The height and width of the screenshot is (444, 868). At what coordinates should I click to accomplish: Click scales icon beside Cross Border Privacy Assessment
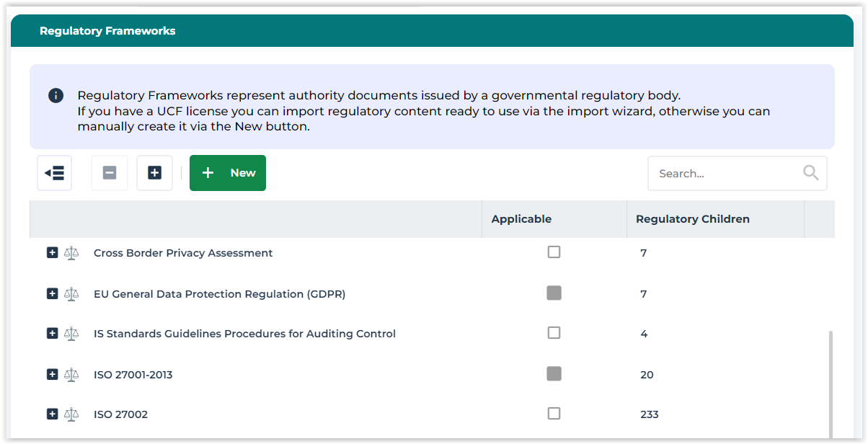pos(71,253)
